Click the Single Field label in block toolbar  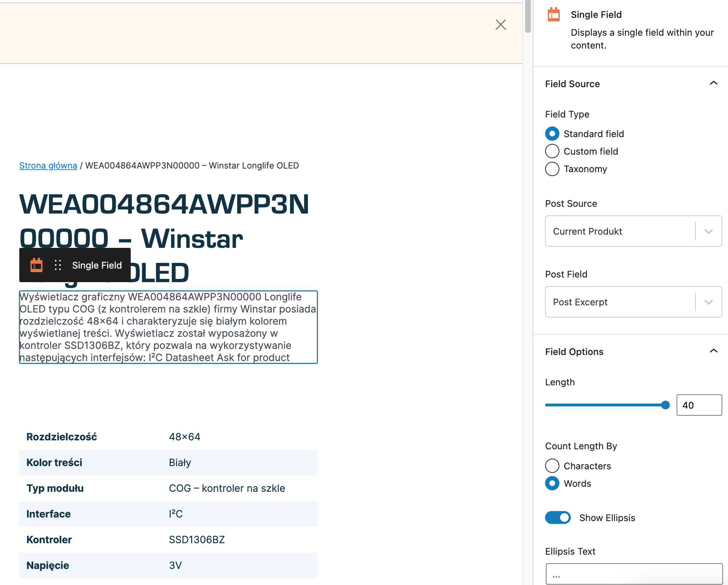tap(97, 265)
